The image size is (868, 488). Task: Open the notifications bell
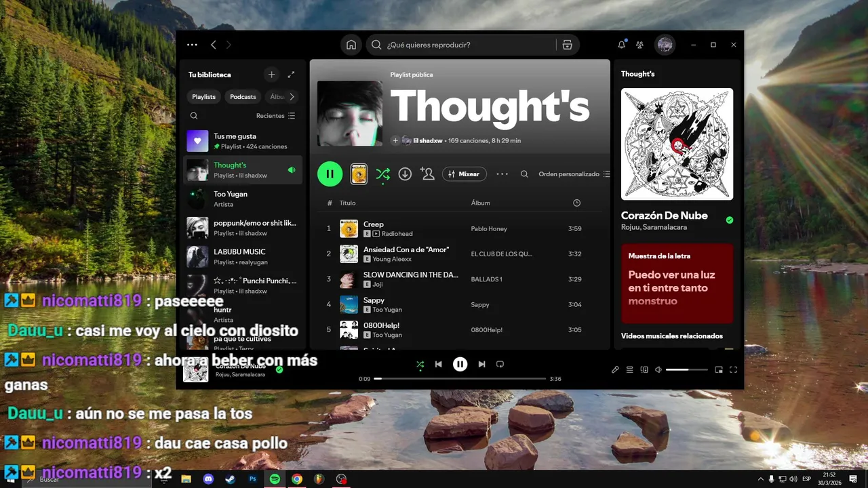tap(621, 45)
